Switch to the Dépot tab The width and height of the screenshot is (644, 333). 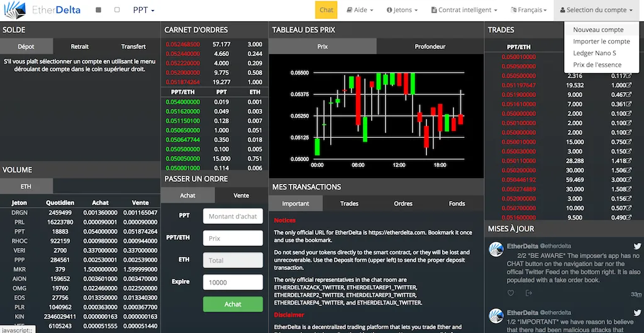tap(26, 47)
